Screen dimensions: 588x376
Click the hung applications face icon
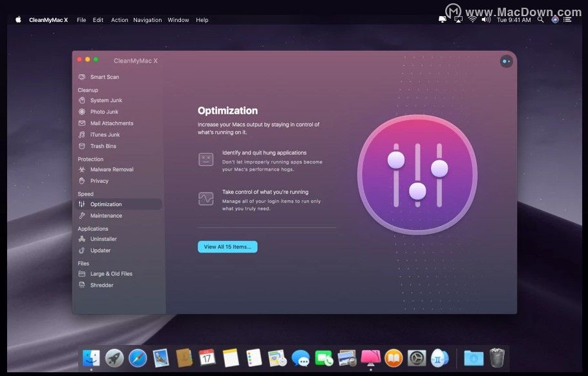point(206,160)
